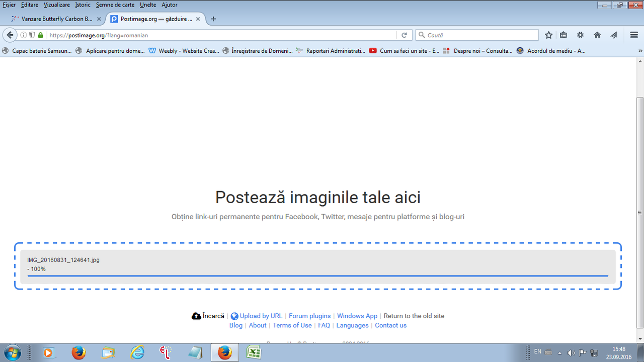Viewport: 644px width, 362px height.
Task: Open a new tab with plus button
Action: (x=213, y=19)
